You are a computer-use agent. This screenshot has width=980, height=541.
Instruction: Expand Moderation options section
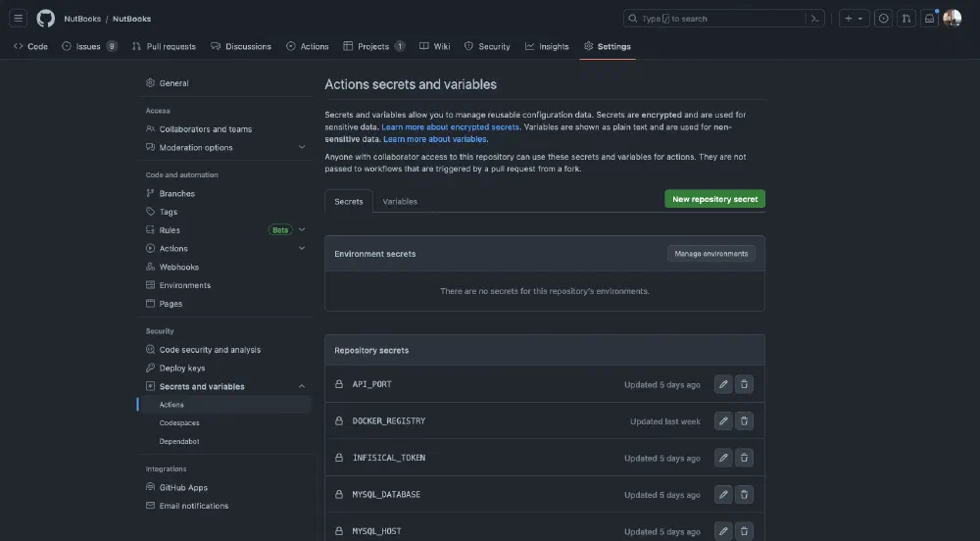(x=302, y=147)
